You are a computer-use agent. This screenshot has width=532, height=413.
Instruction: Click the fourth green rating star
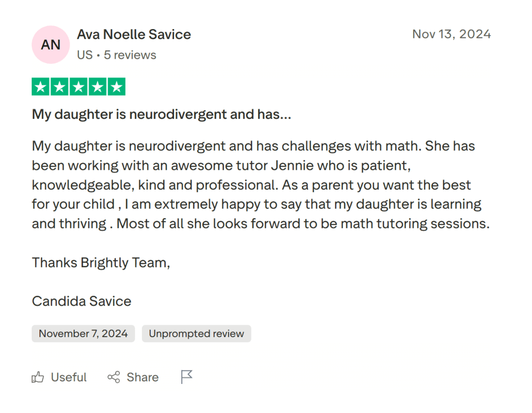[x=98, y=87]
